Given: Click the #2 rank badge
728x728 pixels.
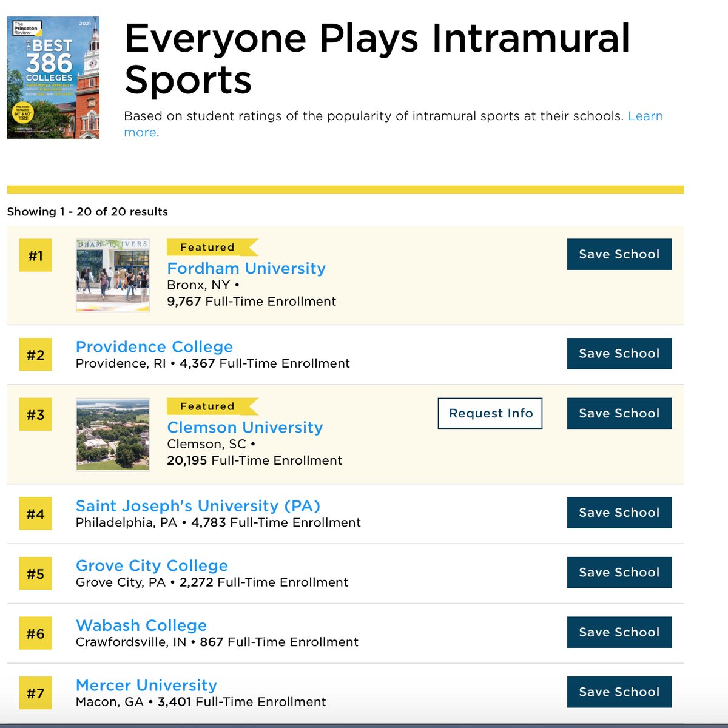Looking at the screenshot, I should 36,355.
